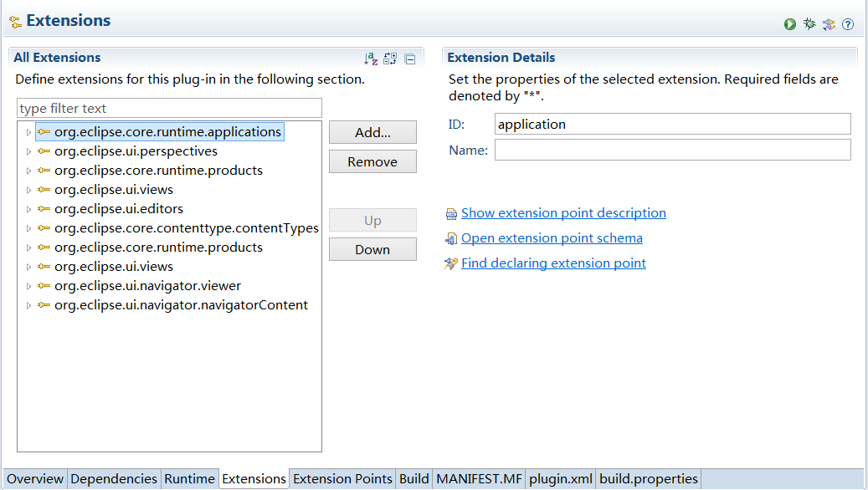Expand the org.eclipse.ui.navigator.viewer node

coord(28,286)
